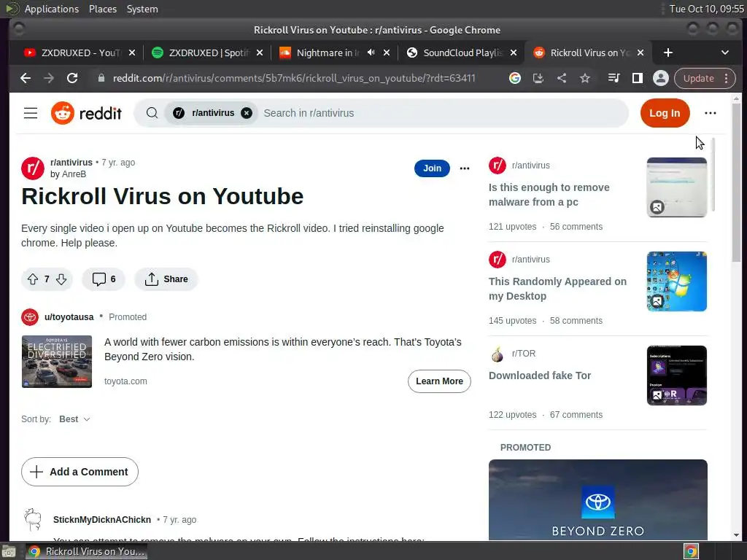The width and height of the screenshot is (747, 560).
Task: Click the Toyota Electrified Diversified ad image
Action: pos(57,362)
